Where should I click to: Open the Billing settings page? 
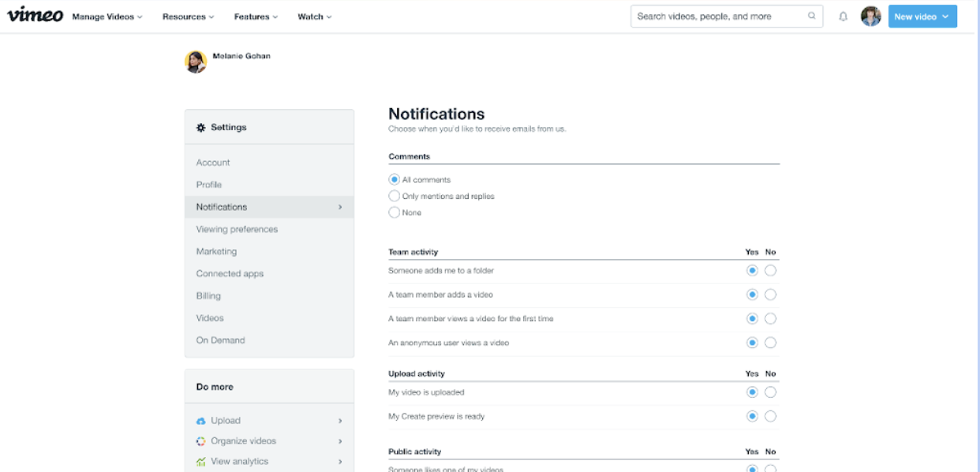(208, 296)
